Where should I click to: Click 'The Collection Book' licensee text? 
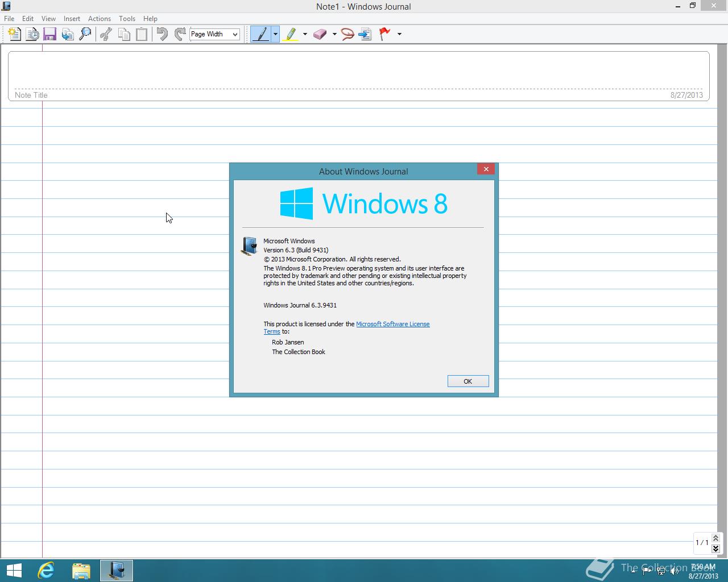click(x=299, y=352)
